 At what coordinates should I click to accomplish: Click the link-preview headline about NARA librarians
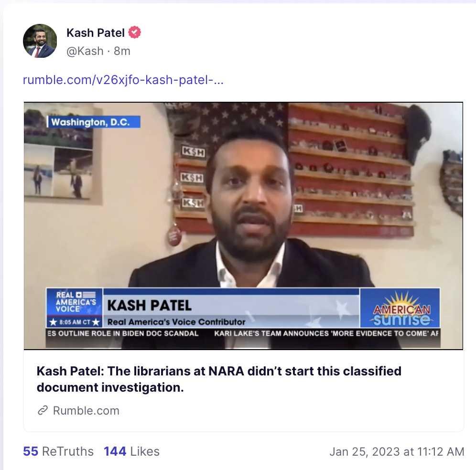(219, 379)
